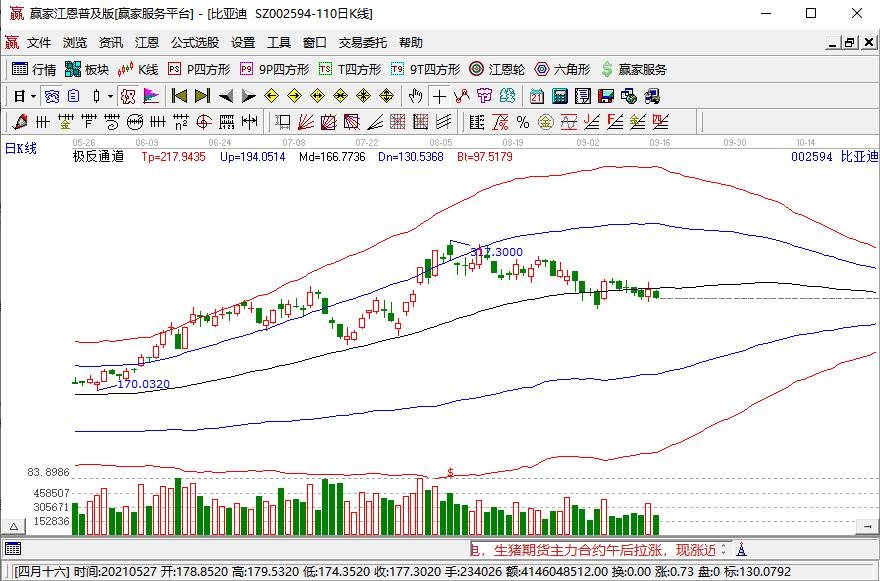
Task: Click the flag-shaped drawing tool
Action: 152,97
